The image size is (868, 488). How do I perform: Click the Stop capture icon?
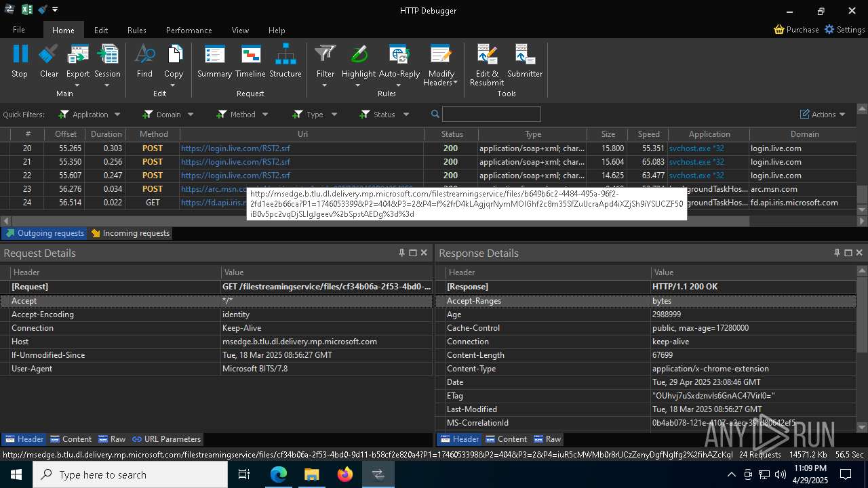coord(20,54)
